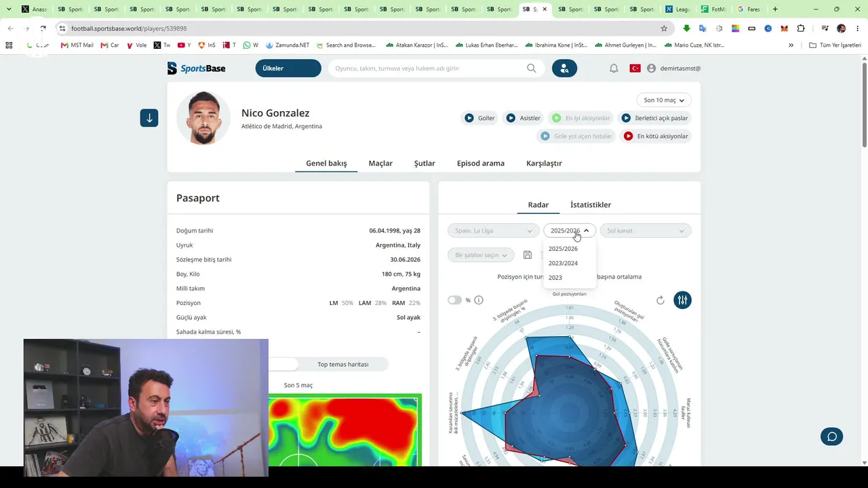Open the Extensions puzzle-piece menu
The image size is (868, 488).
click(801, 28)
